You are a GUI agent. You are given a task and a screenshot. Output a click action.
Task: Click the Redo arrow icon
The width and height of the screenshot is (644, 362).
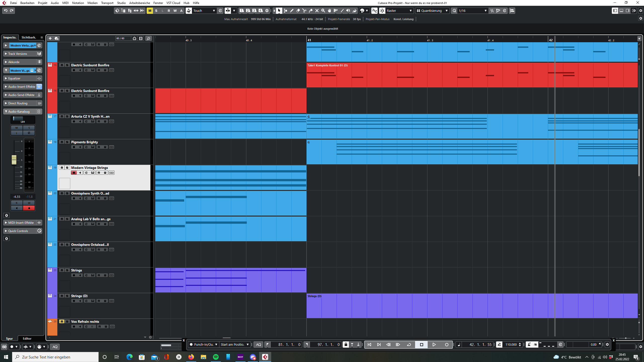click(x=12, y=11)
